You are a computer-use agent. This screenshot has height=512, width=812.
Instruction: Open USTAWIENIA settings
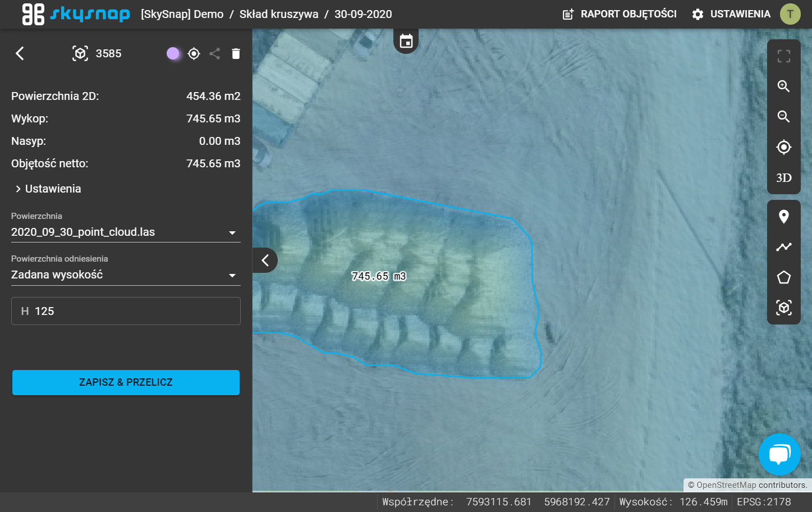point(731,14)
